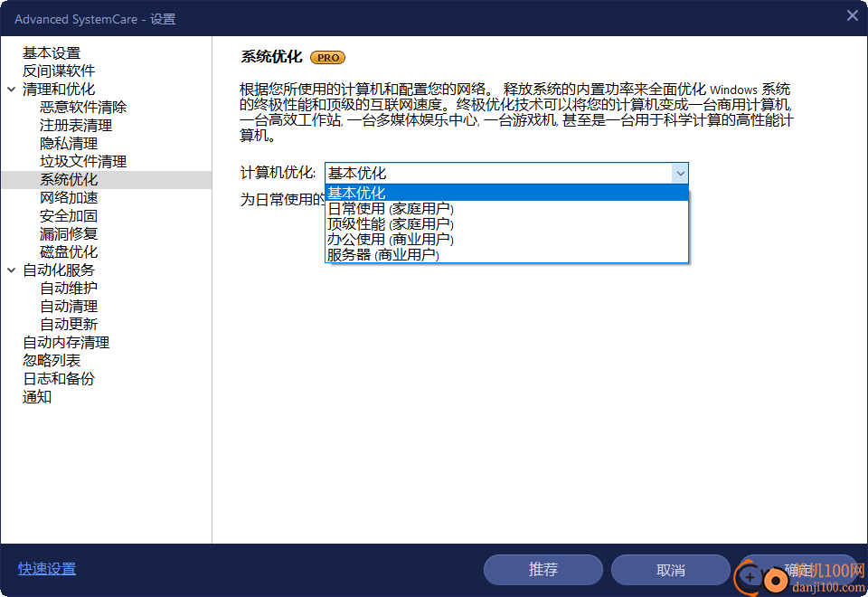
Task: Open 垃圾文件清理 settings
Action: 83,162
